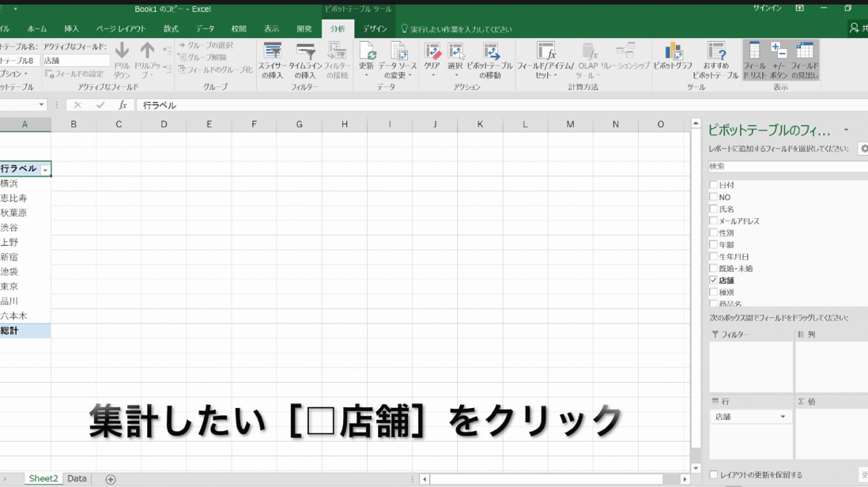The height and width of the screenshot is (487, 868).
Task: Check the メールアドレス field checkbox
Action: 714,221
